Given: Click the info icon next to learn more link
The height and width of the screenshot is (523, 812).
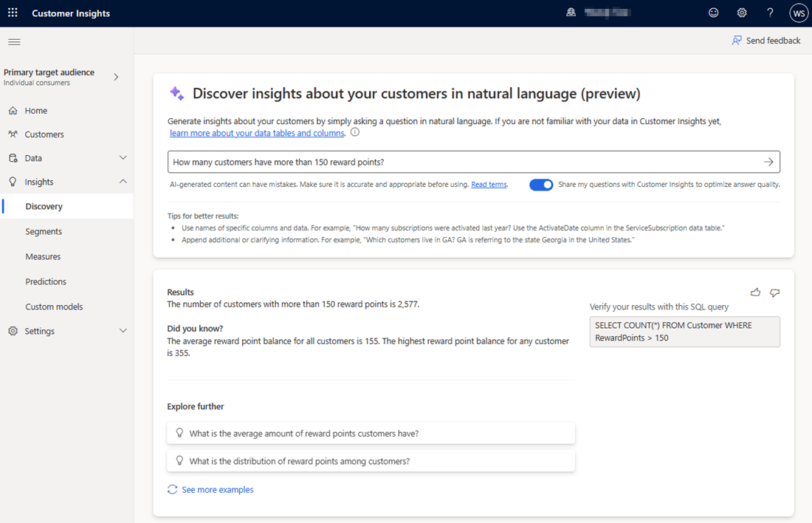Looking at the screenshot, I should click(355, 132).
